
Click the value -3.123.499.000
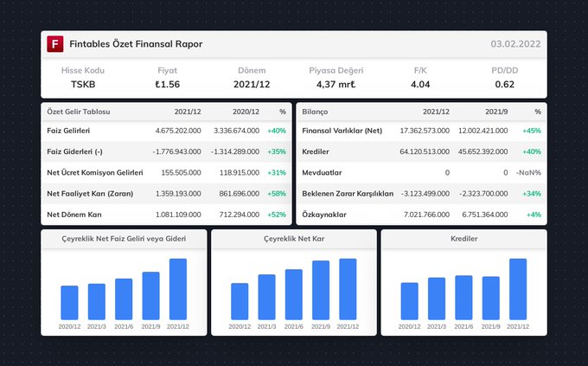click(x=425, y=194)
